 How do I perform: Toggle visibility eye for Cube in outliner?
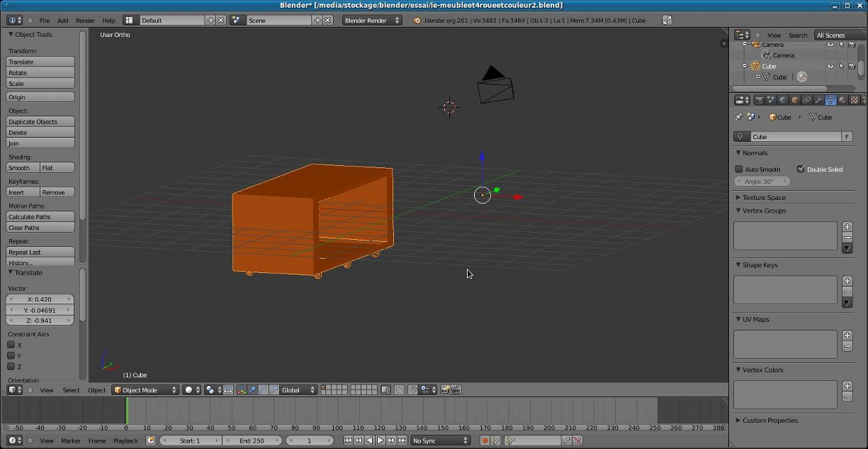[x=830, y=66]
